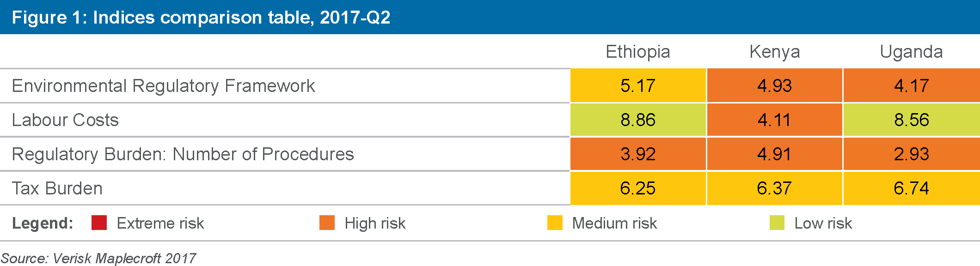Select Kenya's 4.11 Labour Costs cell
Viewport: 980px width, 266px height.
coord(775,120)
